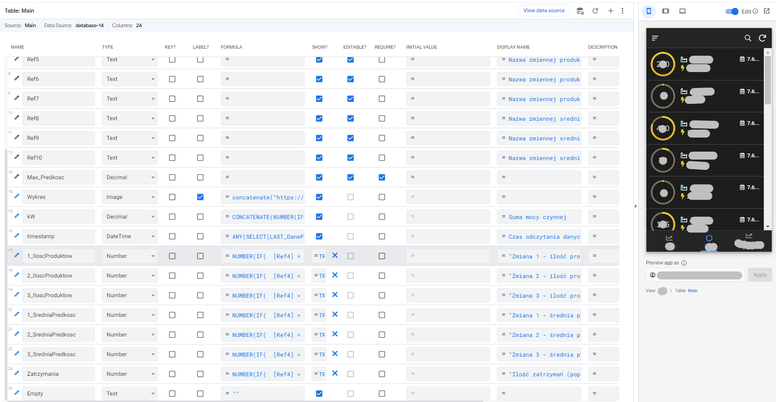Open the type dropdown for Ref6

click(x=130, y=79)
